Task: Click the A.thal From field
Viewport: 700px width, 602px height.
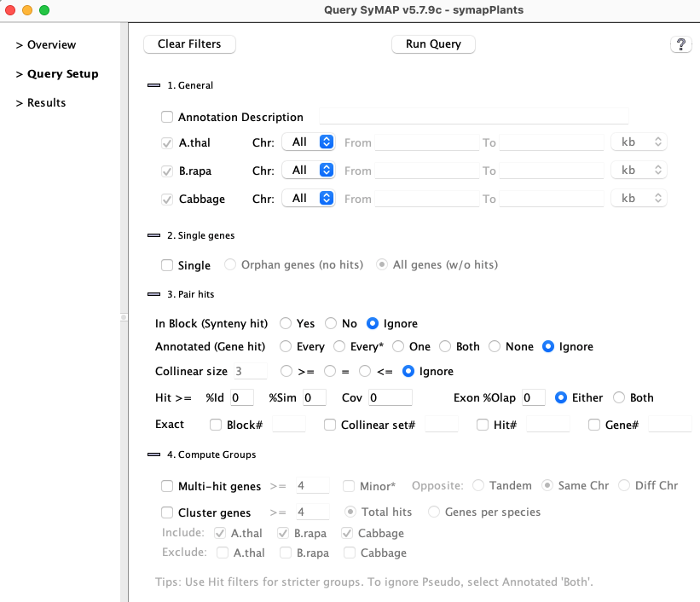Action: 427,142
